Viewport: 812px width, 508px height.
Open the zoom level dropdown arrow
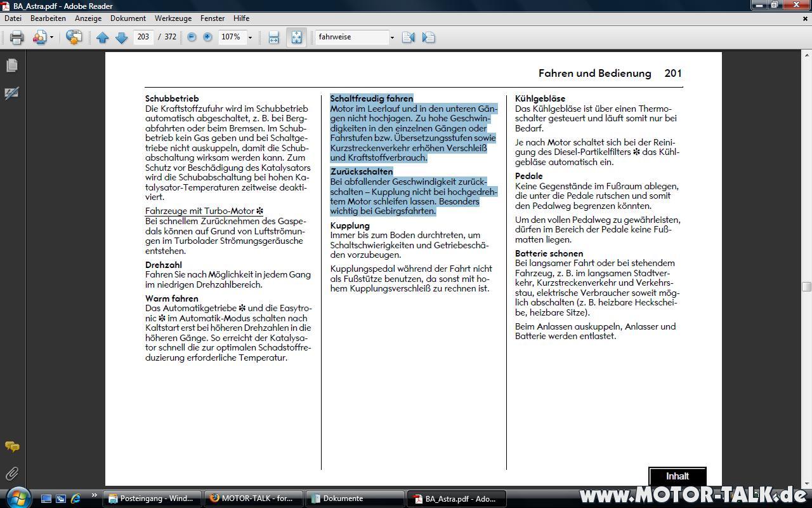click(250, 37)
